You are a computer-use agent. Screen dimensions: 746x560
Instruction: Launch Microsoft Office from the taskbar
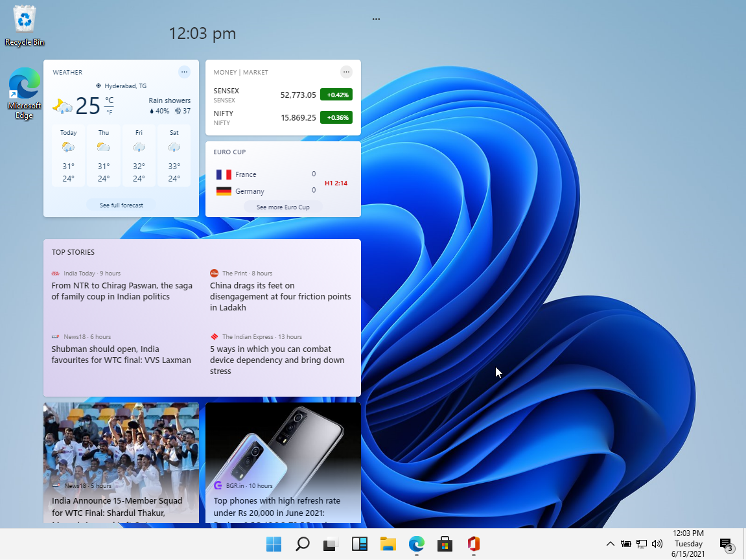473,544
